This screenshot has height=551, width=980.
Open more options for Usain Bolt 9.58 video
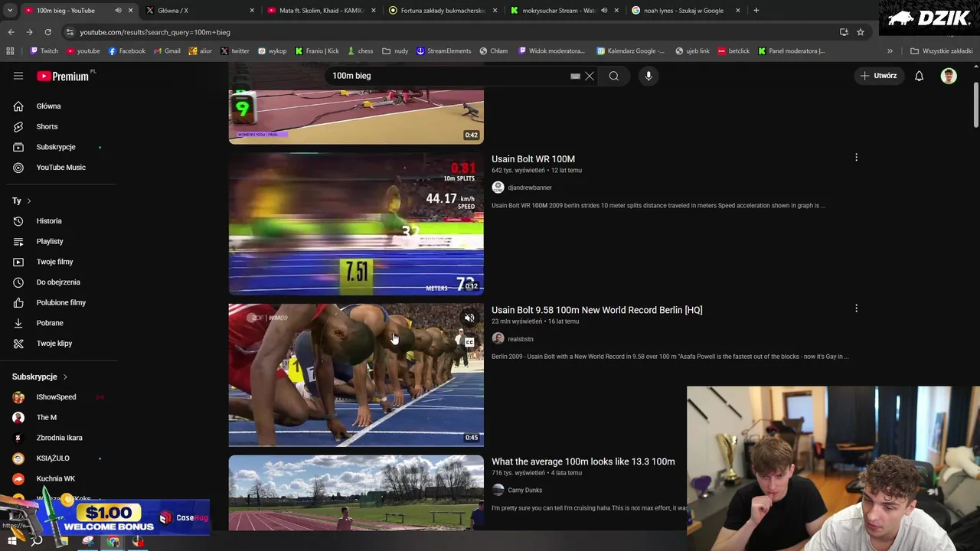point(856,308)
